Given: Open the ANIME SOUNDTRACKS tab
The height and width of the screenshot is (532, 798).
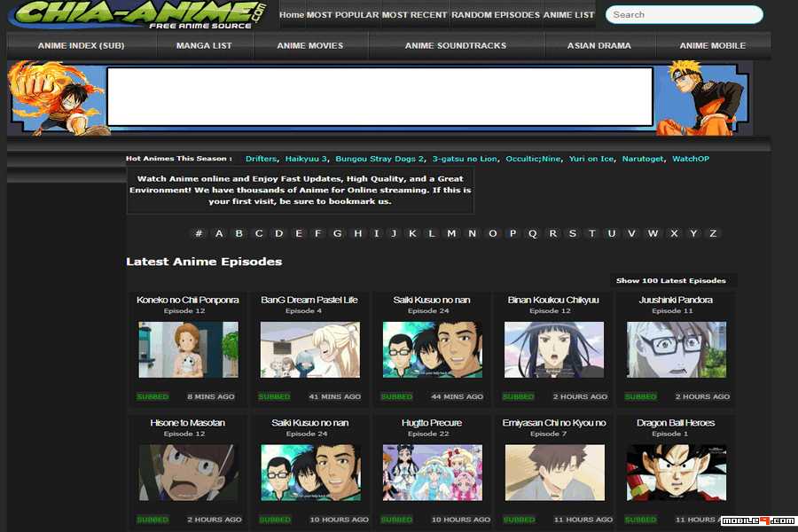Looking at the screenshot, I should coord(456,45).
